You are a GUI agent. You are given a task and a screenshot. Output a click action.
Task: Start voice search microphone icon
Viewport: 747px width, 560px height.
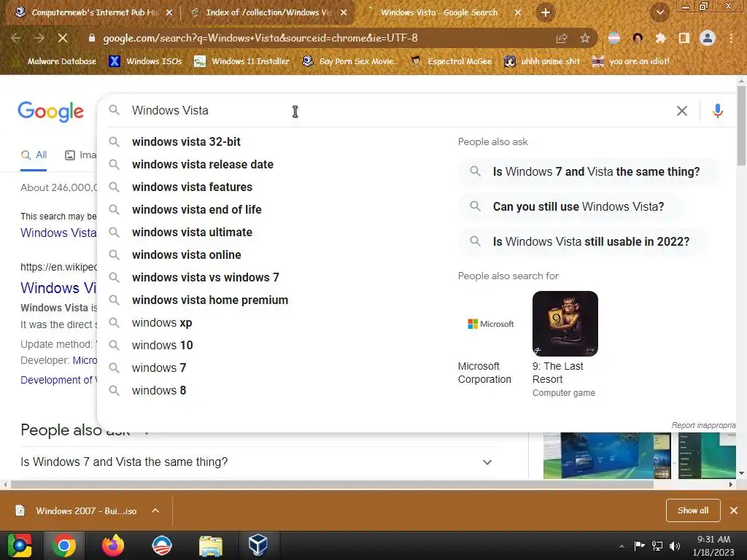tap(718, 111)
